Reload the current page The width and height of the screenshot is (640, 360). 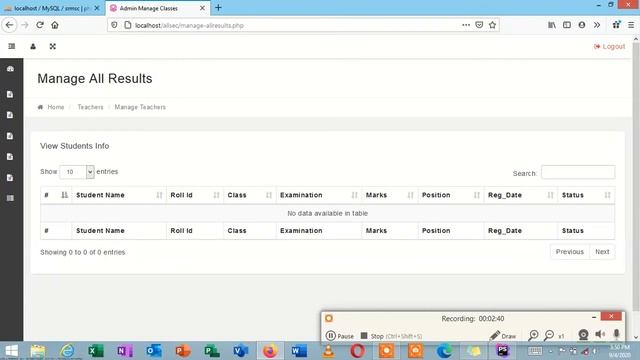tap(40, 25)
